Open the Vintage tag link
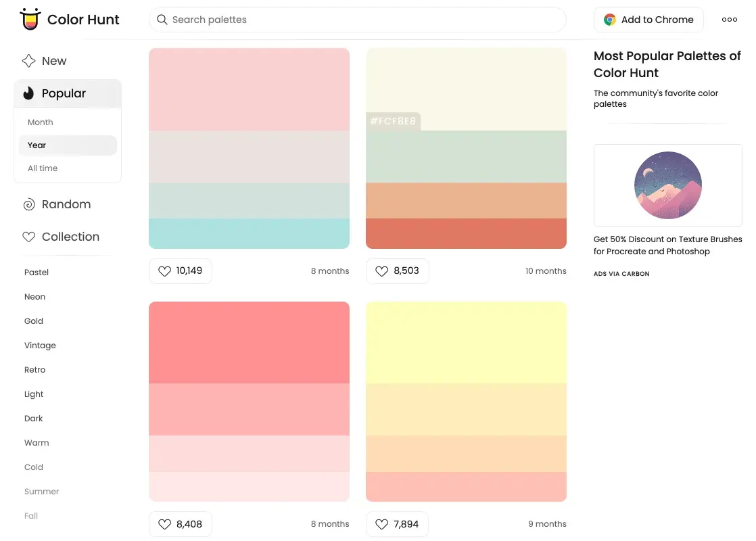 pos(40,346)
